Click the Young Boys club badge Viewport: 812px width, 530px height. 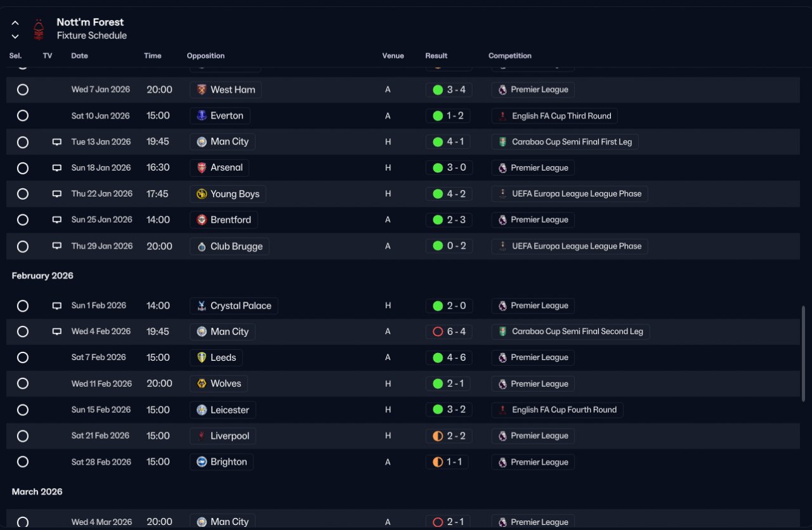tap(202, 194)
